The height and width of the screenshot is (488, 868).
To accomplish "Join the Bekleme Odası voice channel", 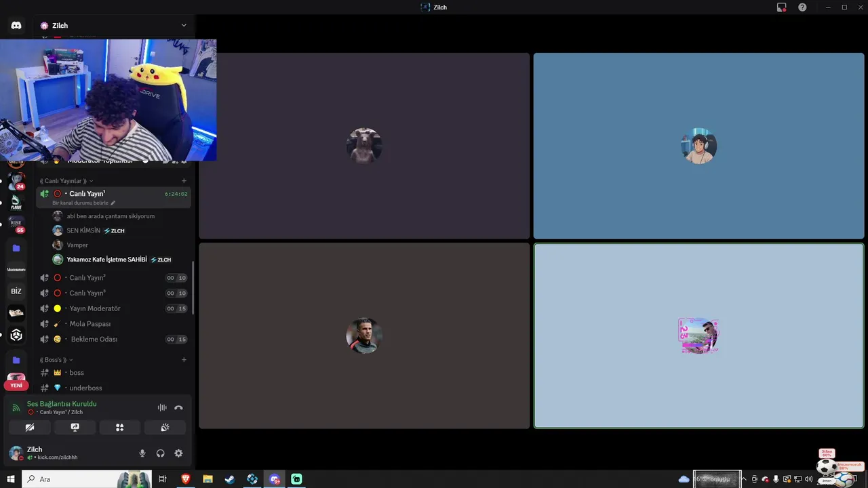I will pyautogui.click(x=113, y=339).
